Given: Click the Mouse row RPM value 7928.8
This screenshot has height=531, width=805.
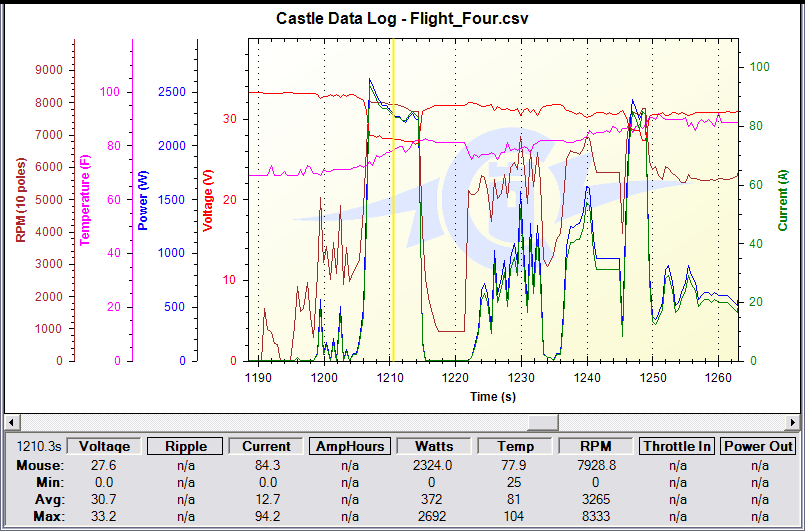Looking at the screenshot, I should [x=596, y=465].
